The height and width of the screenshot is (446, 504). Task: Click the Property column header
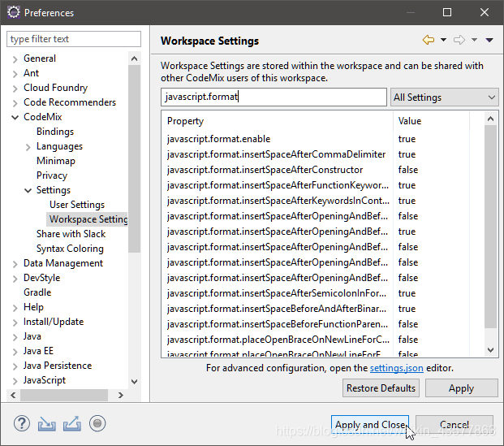pyautogui.click(x=277, y=121)
